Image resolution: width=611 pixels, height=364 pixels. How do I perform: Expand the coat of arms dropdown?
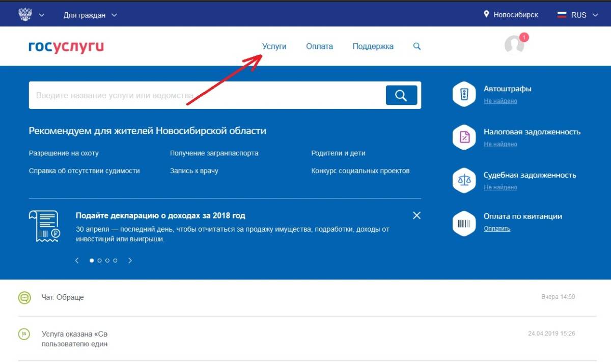pos(31,15)
